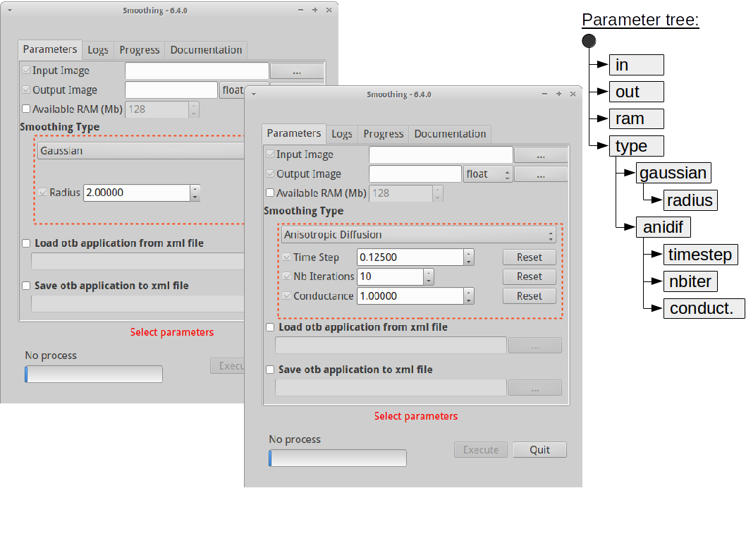Increase Time Step value with up arrow
The image size is (746, 560).
coord(469,254)
